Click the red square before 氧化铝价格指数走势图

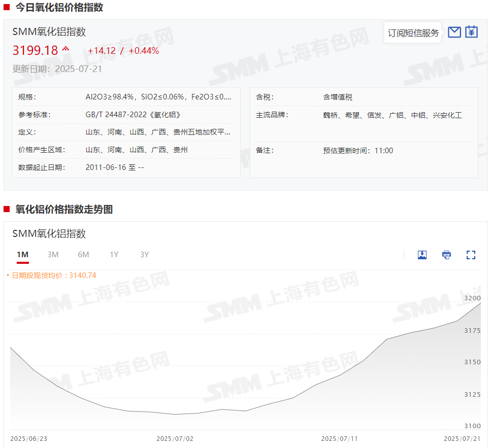pos(7,209)
